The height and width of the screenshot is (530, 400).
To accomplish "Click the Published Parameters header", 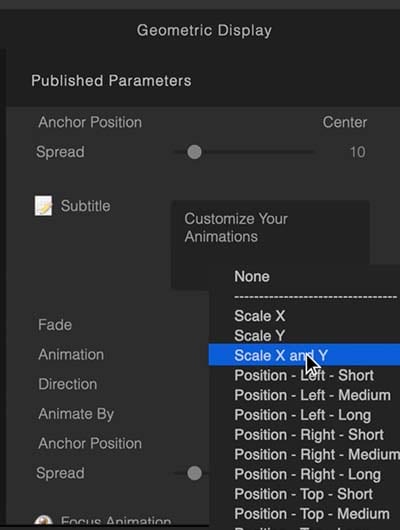I will (x=111, y=81).
